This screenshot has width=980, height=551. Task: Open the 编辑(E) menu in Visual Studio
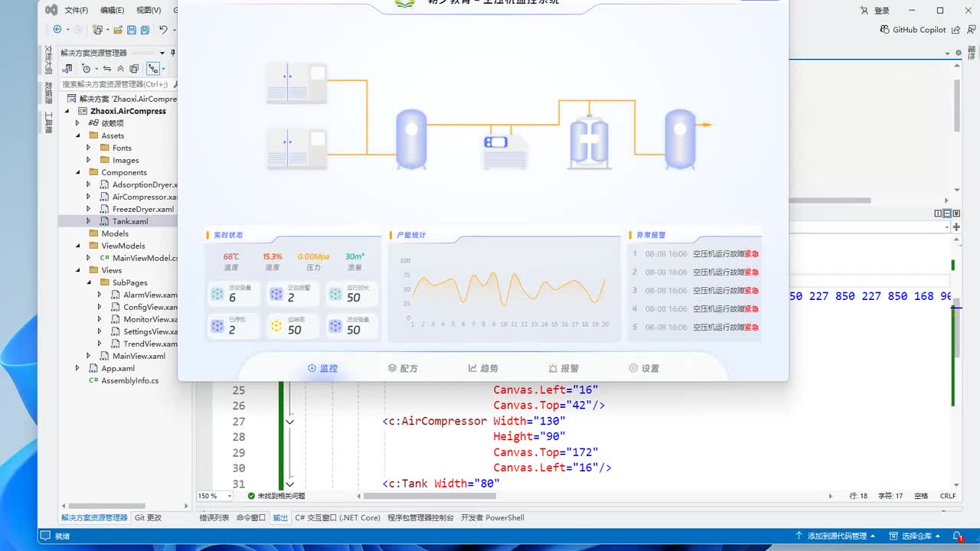click(x=113, y=11)
